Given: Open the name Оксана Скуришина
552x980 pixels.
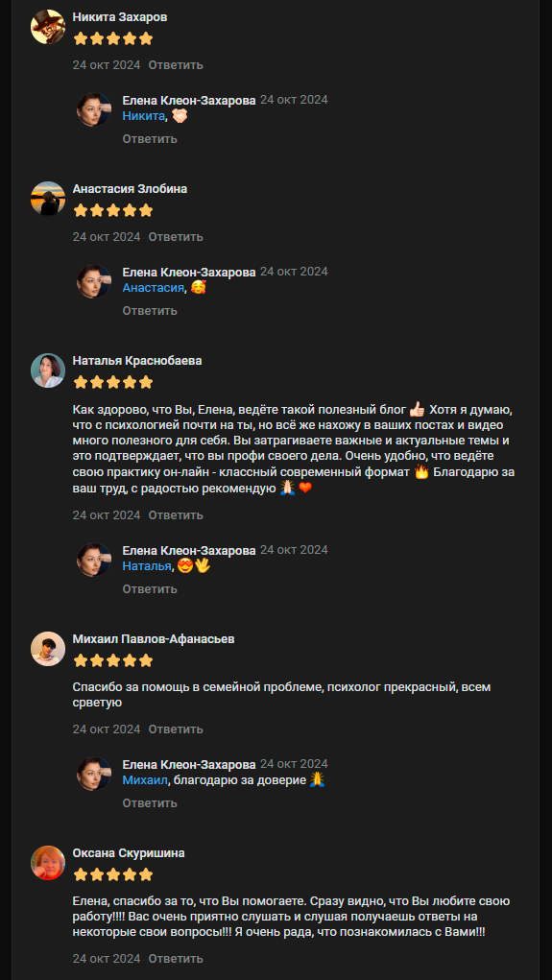Looking at the screenshot, I should 129,853.
